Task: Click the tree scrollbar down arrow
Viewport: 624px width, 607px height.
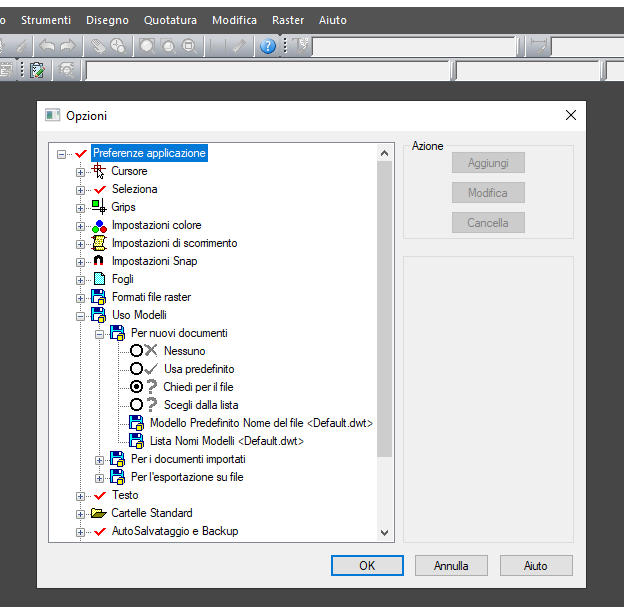Action: (x=385, y=533)
